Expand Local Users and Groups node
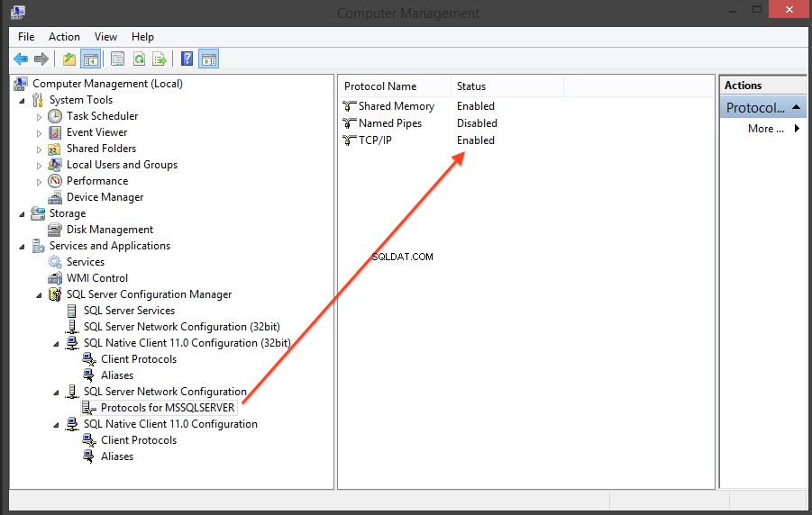This screenshot has width=812, height=515. 39,167
